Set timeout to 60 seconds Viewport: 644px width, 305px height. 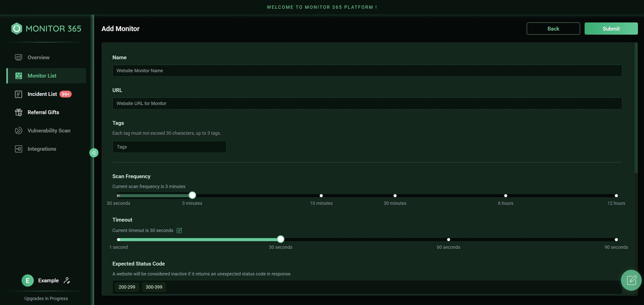pos(448,240)
